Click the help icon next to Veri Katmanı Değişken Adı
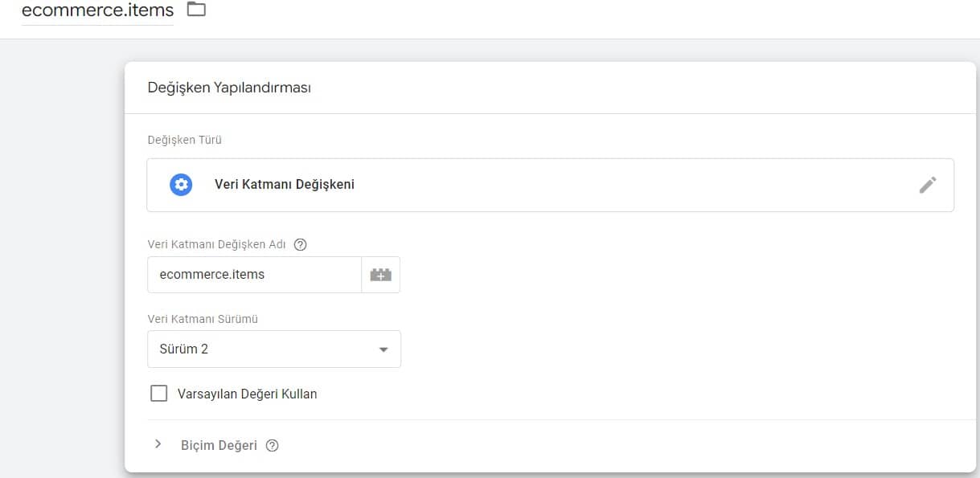The height and width of the screenshot is (478, 980). click(x=301, y=244)
